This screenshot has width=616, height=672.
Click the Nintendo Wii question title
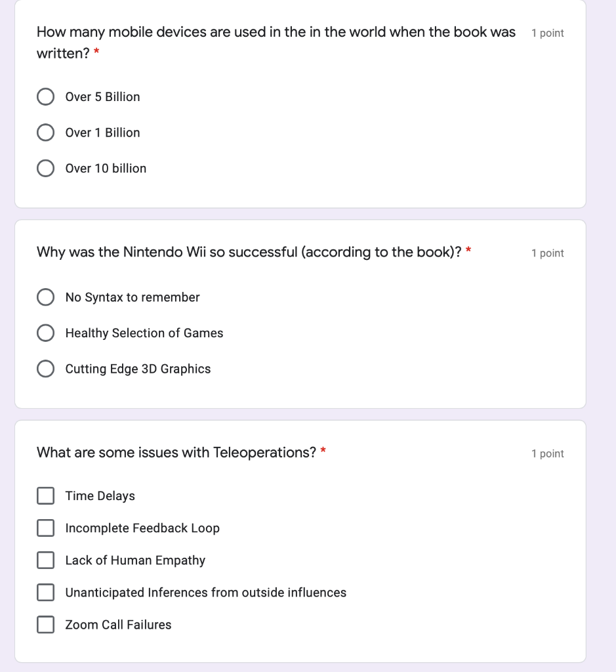(x=249, y=252)
